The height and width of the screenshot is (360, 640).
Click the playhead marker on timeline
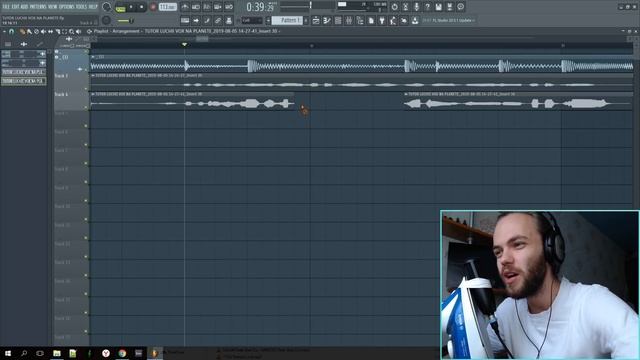pos(184,44)
